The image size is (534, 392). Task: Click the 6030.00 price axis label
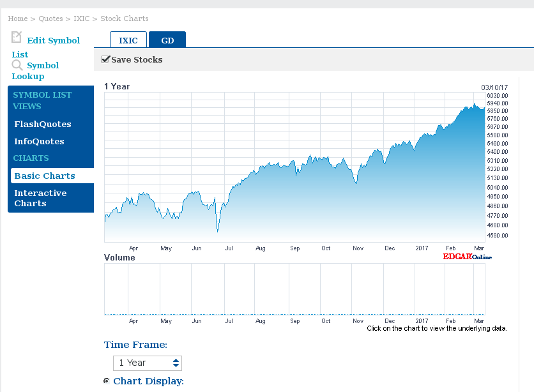(x=498, y=96)
